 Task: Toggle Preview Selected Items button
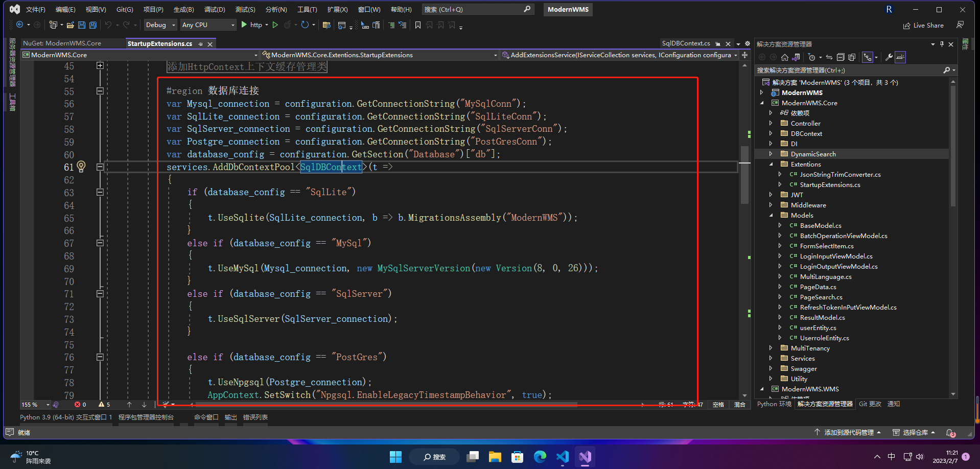click(900, 57)
